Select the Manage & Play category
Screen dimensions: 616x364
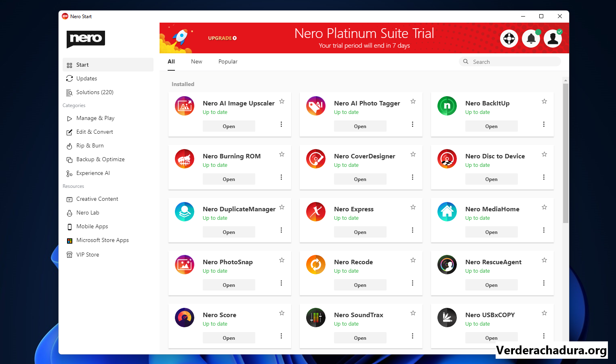click(108, 118)
